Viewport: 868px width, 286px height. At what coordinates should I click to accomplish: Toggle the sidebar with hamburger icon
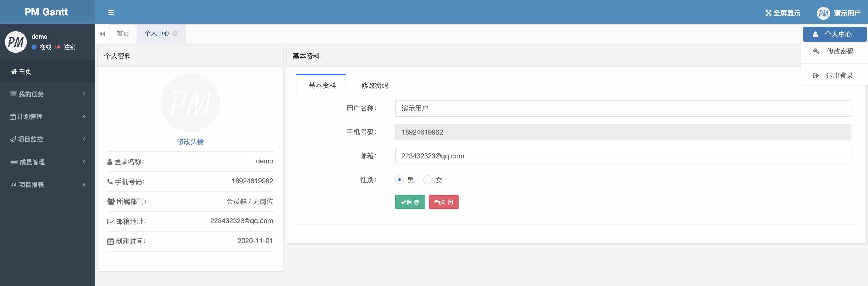[111, 12]
